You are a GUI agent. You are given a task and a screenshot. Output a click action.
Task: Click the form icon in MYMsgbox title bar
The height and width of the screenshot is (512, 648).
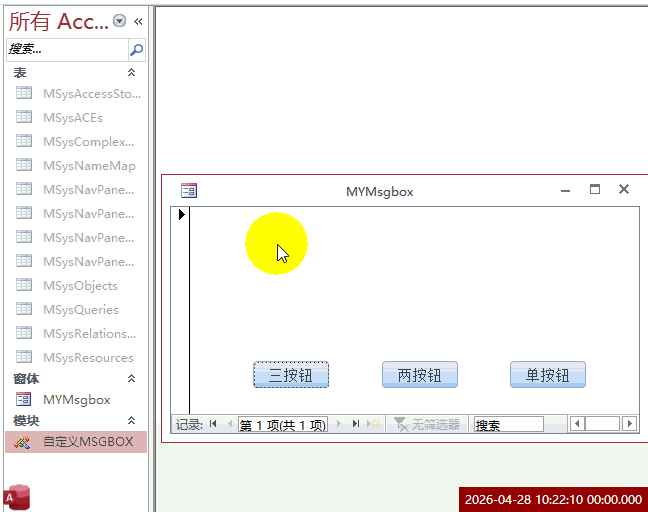click(189, 190)
